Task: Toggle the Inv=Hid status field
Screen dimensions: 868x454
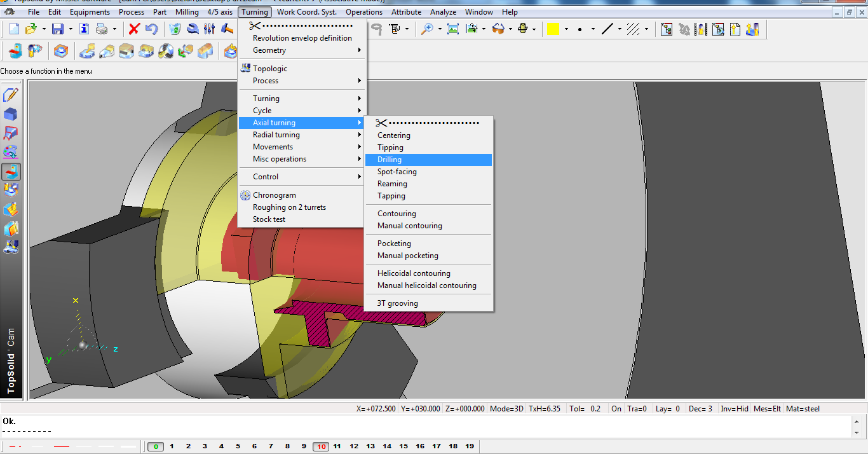Action: coord(735,409)
